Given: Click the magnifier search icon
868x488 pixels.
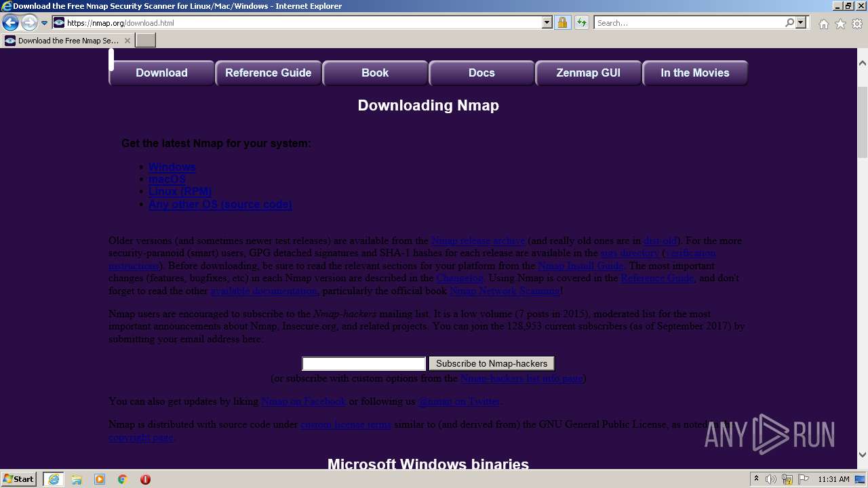Looking at the screenshot, I should 790,23.
